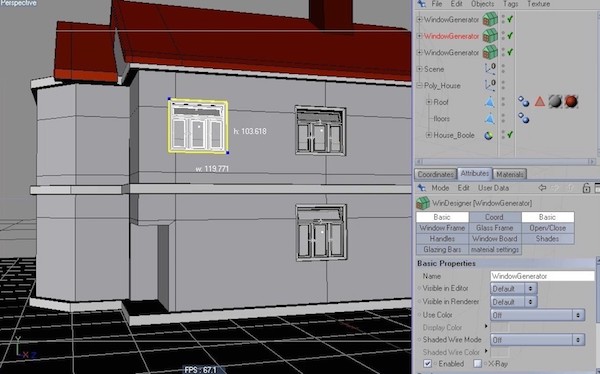The image size is (600, 374).
Task: Click the Object manager icon left of File
Action: [422, 4]
